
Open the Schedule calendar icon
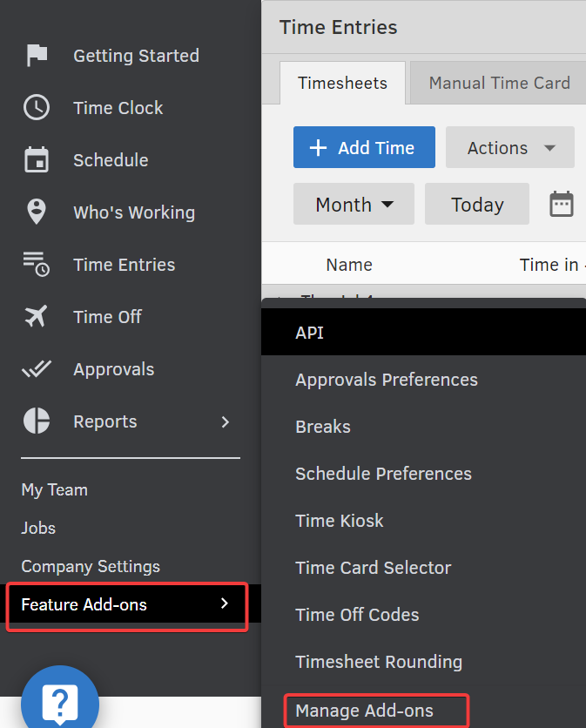click(37, 160)
